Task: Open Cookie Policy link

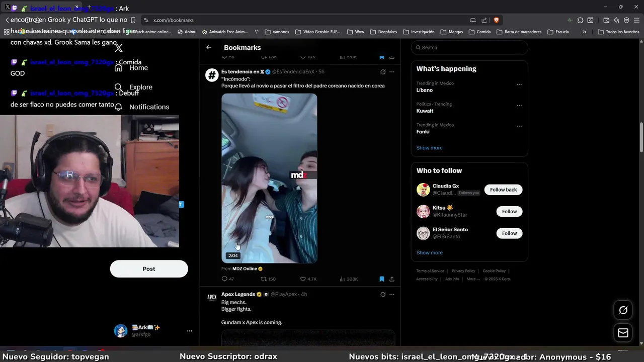Action: pyautogui.click(x=494, y=271)
